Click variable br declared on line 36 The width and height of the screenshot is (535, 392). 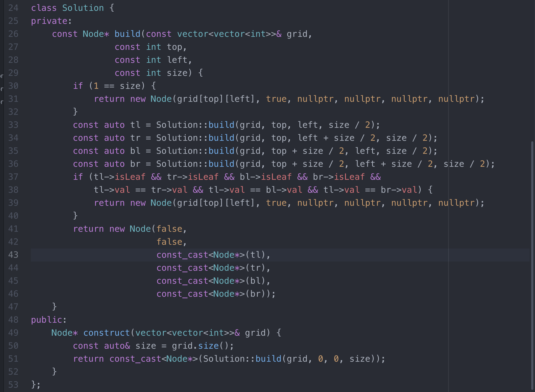coord(135,164)
